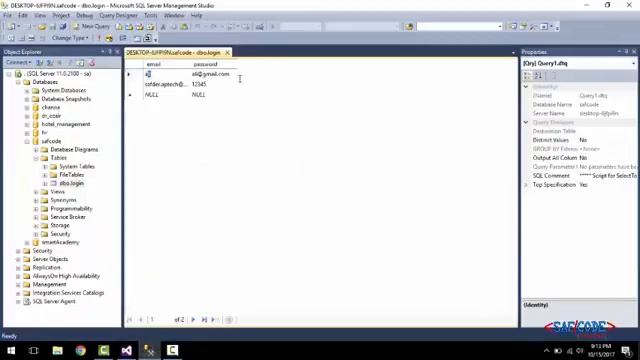Select the Integration Services Catalogs node
Screen dimensions: 640x360
click(68, 293)
